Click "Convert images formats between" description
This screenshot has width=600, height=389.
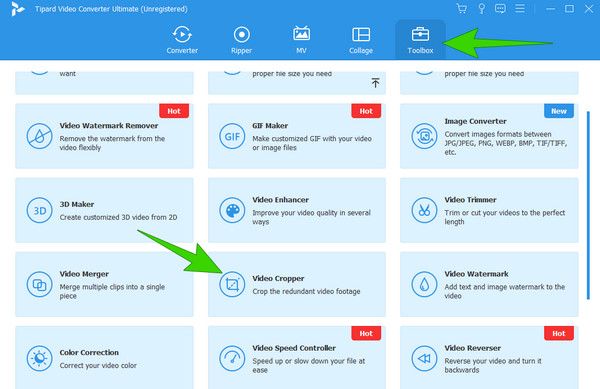(x=505, y=143)
